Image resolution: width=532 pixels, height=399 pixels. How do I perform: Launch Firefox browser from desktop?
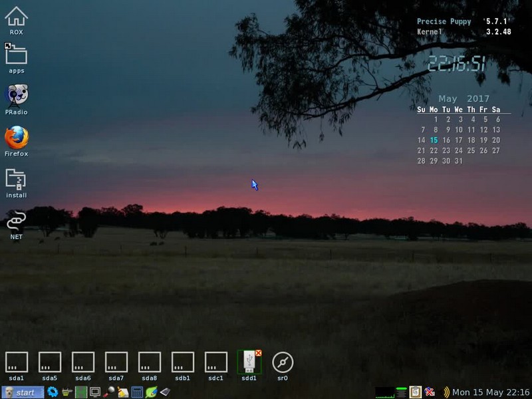(x=16, y=138)
